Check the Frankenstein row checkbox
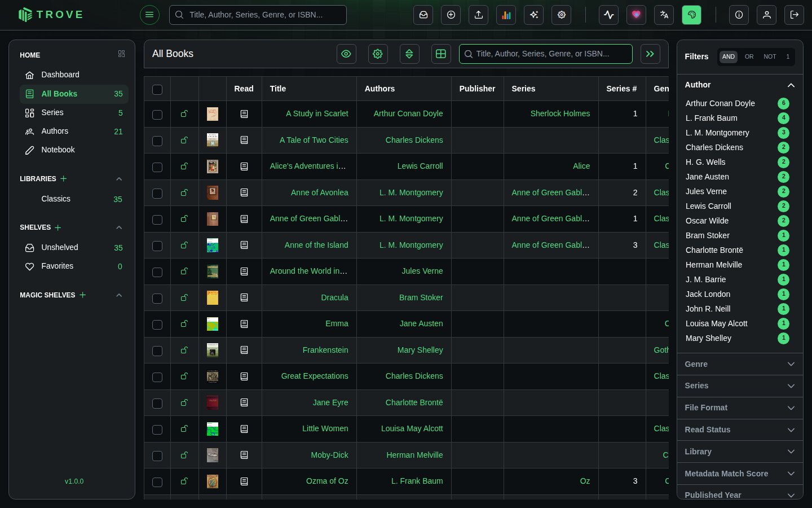The width and height of the screenshot is (812, 508). [157, 351]
